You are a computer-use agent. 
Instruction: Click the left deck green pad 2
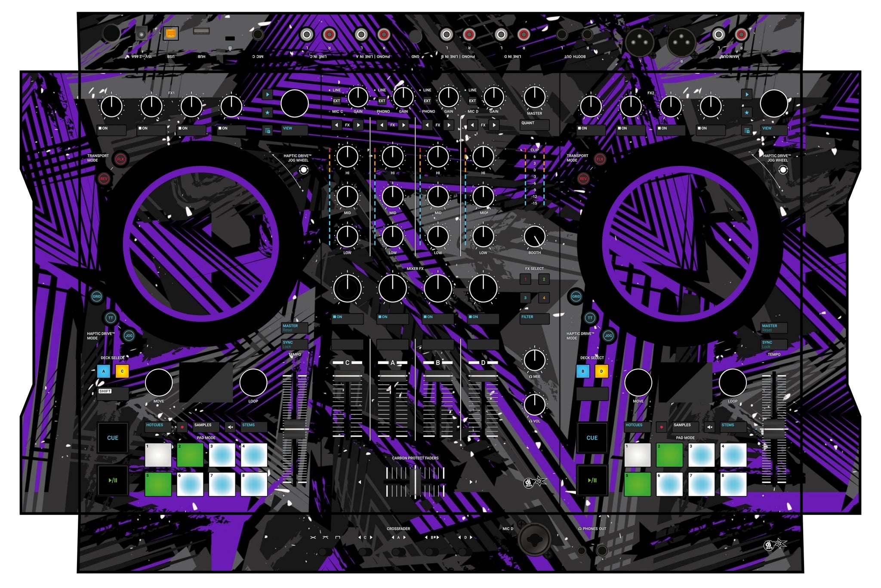(x=190, y=455)
